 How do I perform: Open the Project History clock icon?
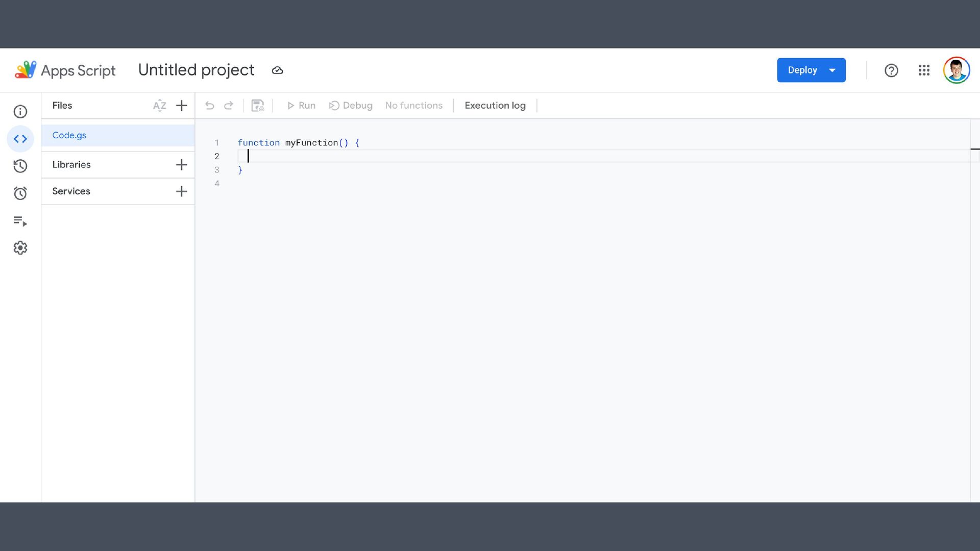tap(20, 166)
